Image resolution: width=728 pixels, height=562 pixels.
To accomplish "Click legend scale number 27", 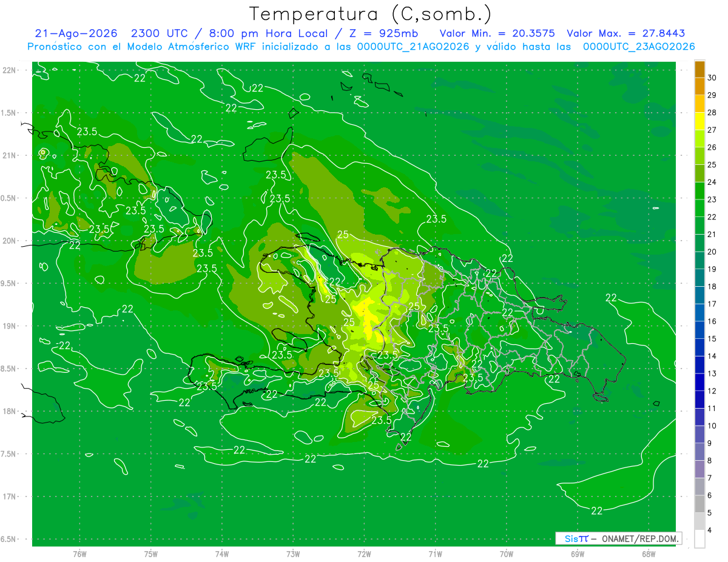I will point(712,130).
